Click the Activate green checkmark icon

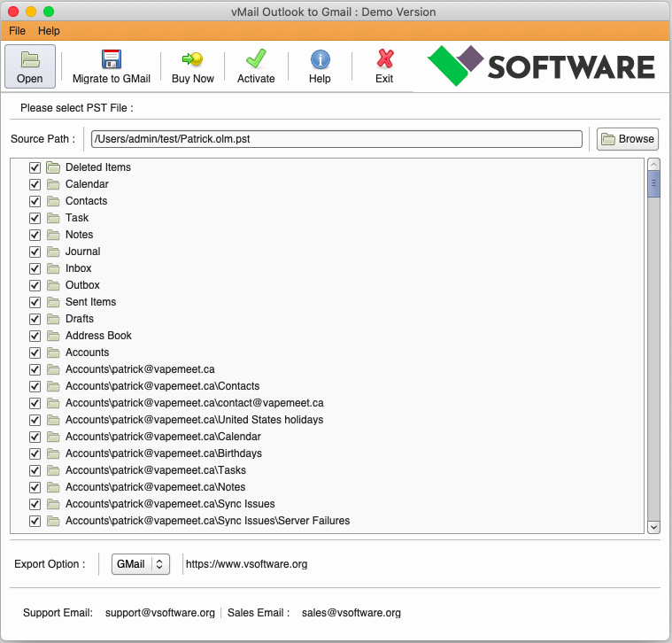coord(256,58)
